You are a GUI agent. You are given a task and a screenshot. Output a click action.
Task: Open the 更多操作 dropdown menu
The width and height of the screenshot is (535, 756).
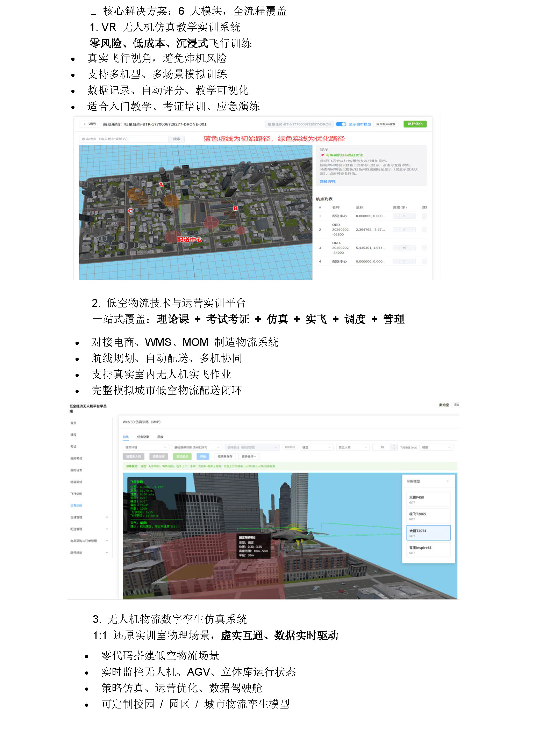click(249, 456)
